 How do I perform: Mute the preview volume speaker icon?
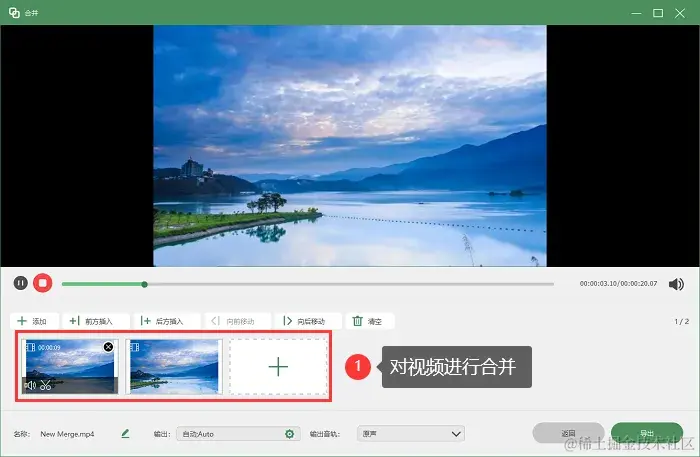[x=676, y=284]
